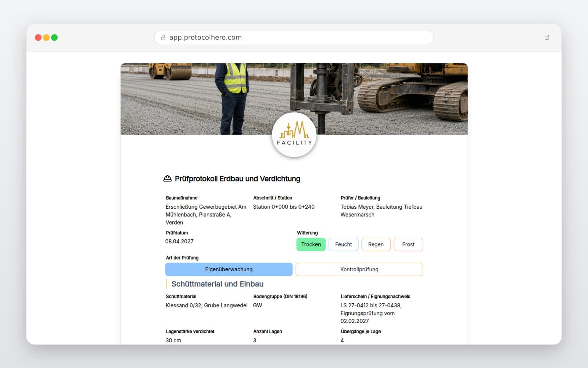Click the green maximize window dot
Image resolution: width=588 pixels, height=368 pixels.
54,38
